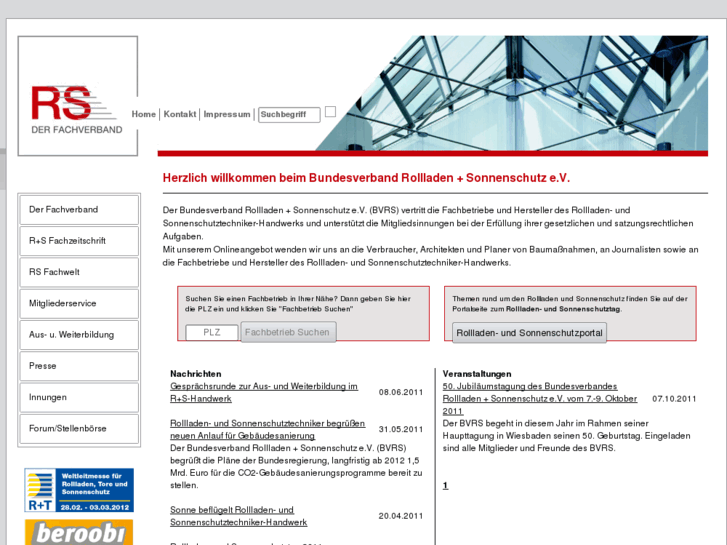Go to the Home link
The image size is (727, 545).
[144, 114]
